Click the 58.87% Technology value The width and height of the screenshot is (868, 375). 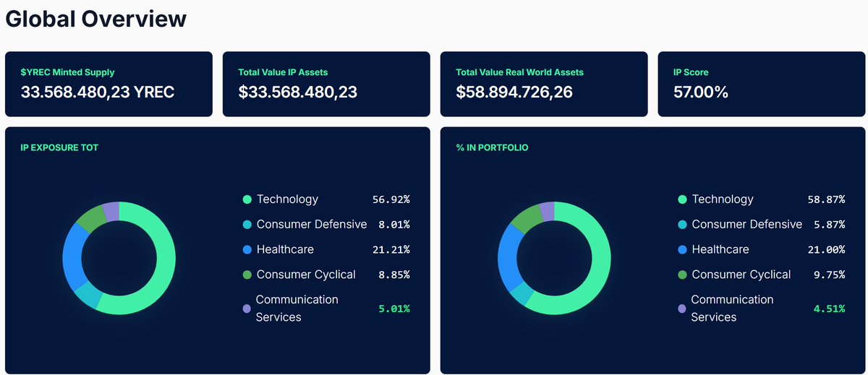[826, 199]
